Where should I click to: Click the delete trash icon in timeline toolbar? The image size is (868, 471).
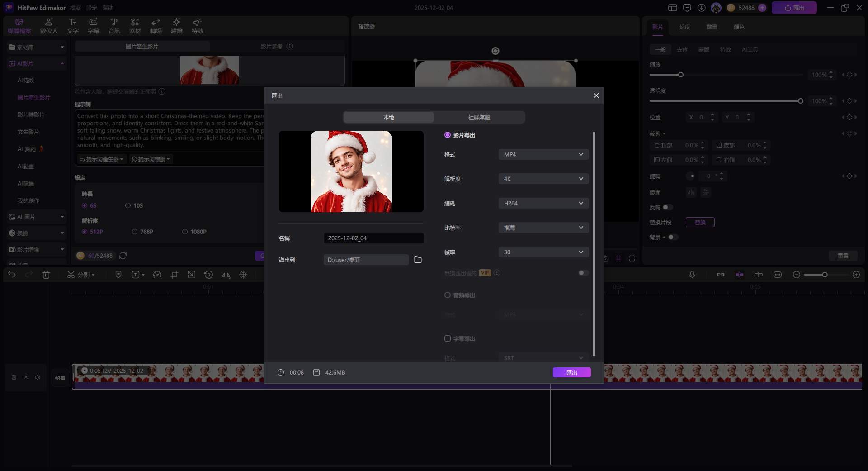46,275
